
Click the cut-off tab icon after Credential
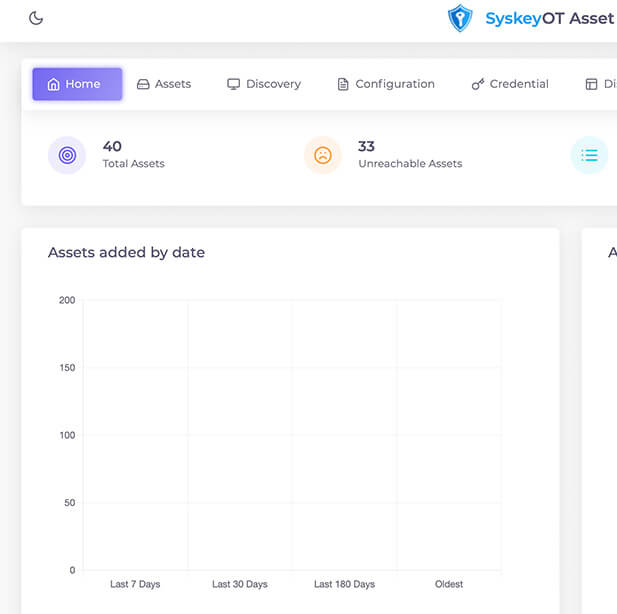[x=591, y=84]
